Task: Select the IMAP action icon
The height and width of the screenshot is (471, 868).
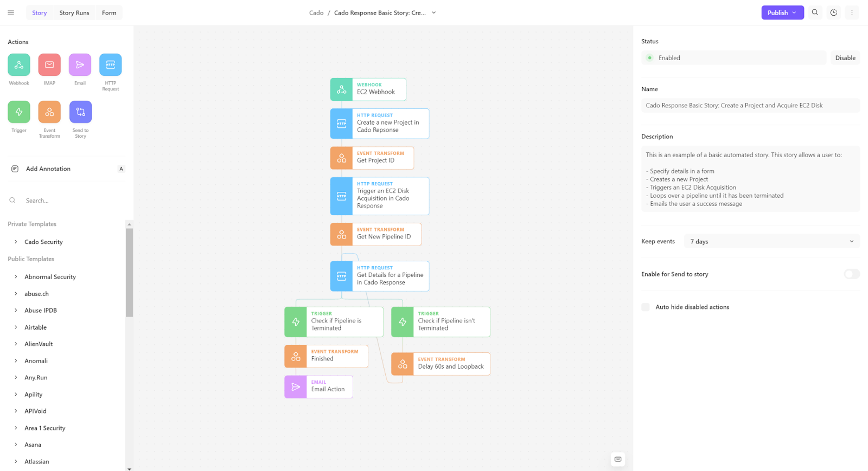Action: (49, 64)
